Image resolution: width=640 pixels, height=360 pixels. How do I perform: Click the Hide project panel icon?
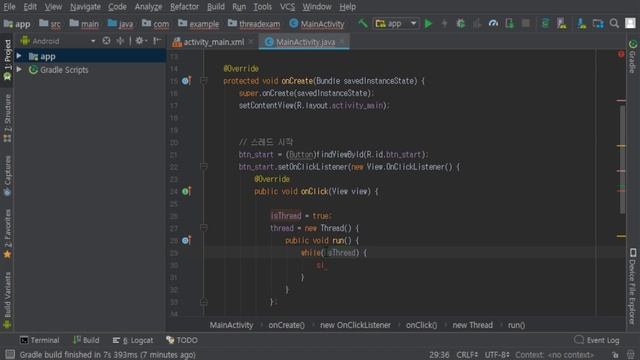point(157,41)
